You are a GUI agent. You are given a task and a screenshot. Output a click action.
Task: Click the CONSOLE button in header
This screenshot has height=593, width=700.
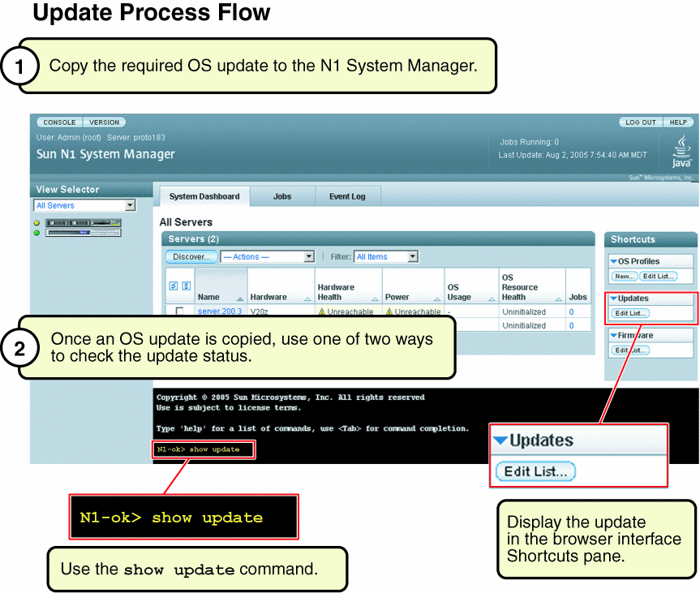pyautogui.click(x=59, y=122)
